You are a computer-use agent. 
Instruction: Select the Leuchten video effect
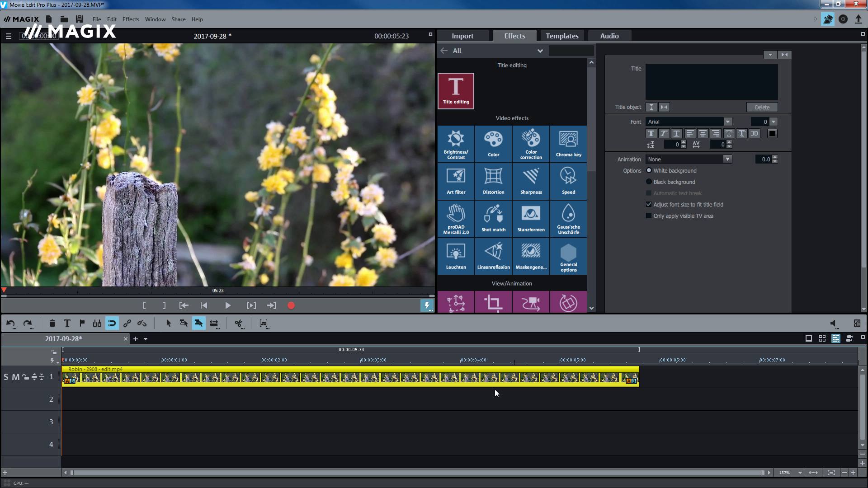[456, 256]
